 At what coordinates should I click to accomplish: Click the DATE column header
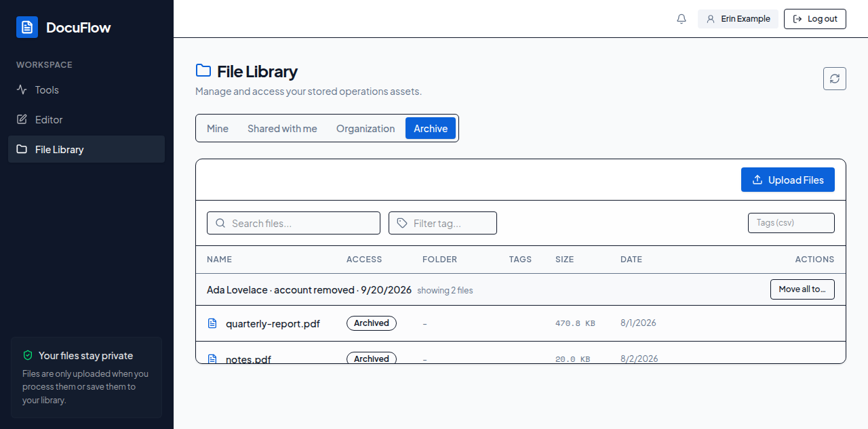tap(631, 259)
